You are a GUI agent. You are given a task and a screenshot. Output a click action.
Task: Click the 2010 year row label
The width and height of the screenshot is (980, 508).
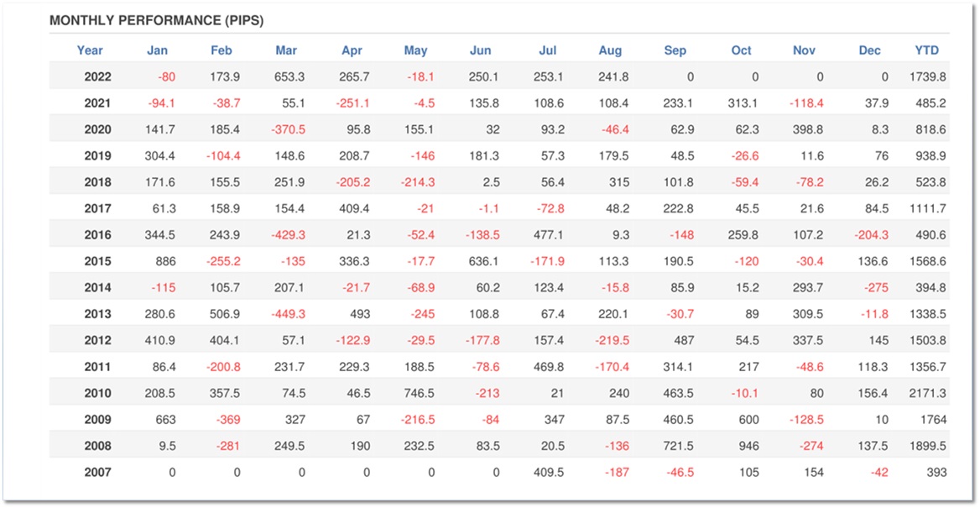coord(97,393)
